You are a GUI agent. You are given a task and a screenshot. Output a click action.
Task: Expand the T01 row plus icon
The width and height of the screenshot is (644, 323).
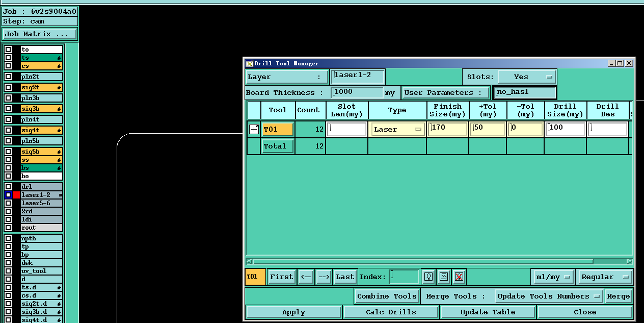pyautogui.click(x=254, y=130)
